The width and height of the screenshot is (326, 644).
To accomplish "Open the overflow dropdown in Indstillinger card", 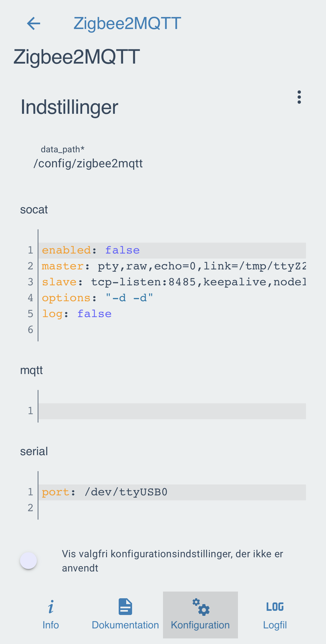I will click(299, 97).
